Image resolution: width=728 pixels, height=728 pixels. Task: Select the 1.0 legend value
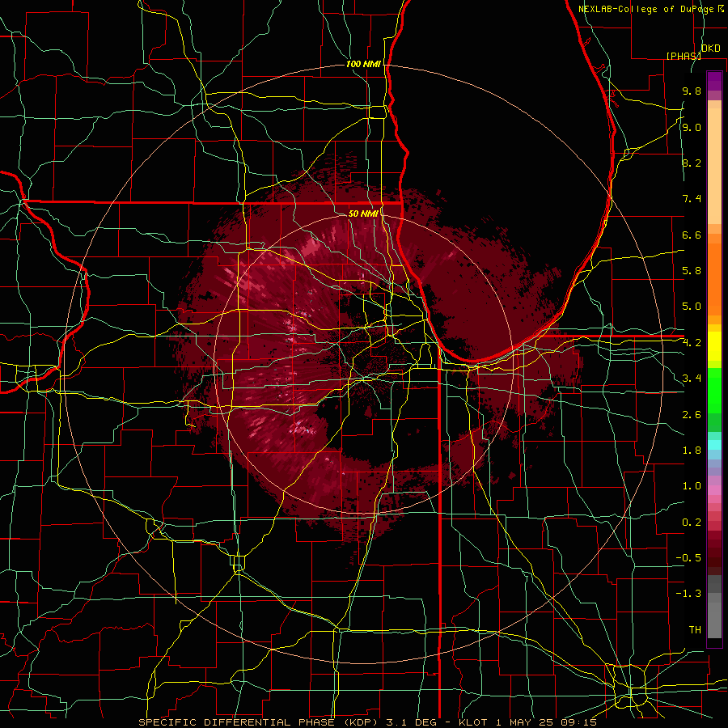pyautogui.click(x=692, y=486)
